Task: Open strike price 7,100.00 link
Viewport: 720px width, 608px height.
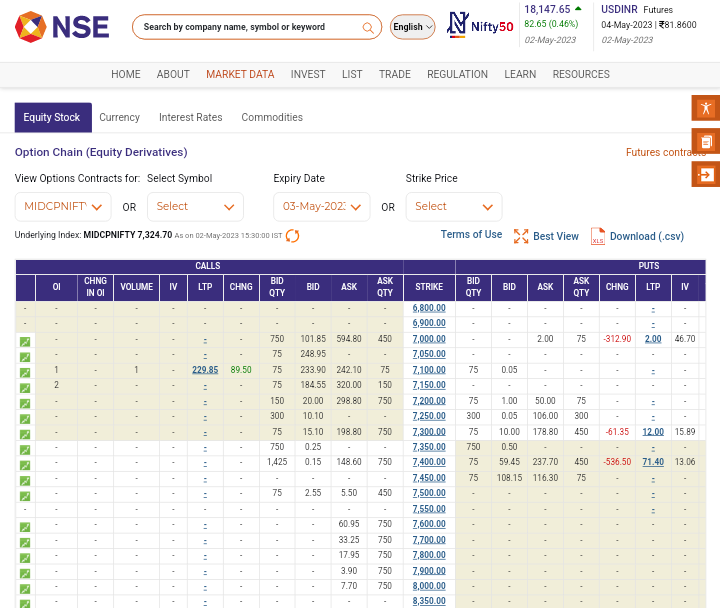Action: click(x=429, y=370)
